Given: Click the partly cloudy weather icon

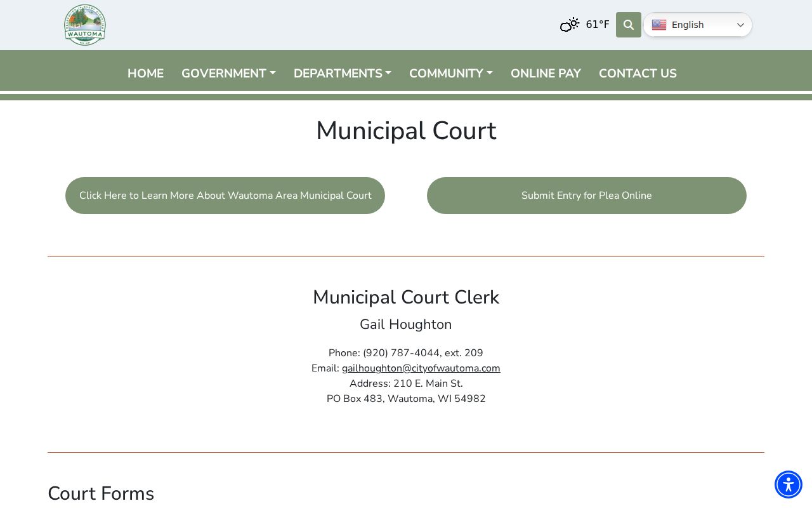Looking at the screenshot, I should [x=570, y=25].
